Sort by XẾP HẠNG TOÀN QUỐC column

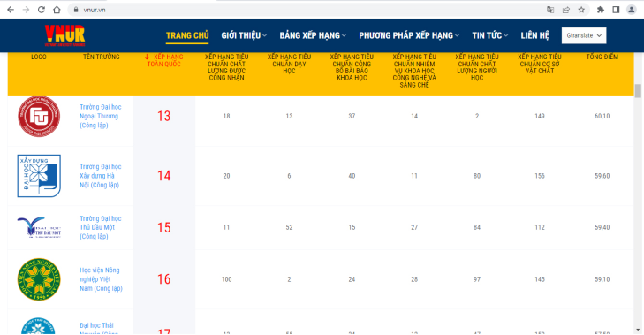tap(164, 60)
